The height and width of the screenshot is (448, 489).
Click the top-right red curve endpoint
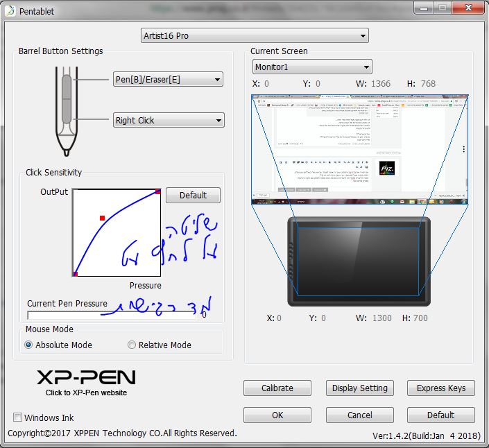[x=158, y=191]
